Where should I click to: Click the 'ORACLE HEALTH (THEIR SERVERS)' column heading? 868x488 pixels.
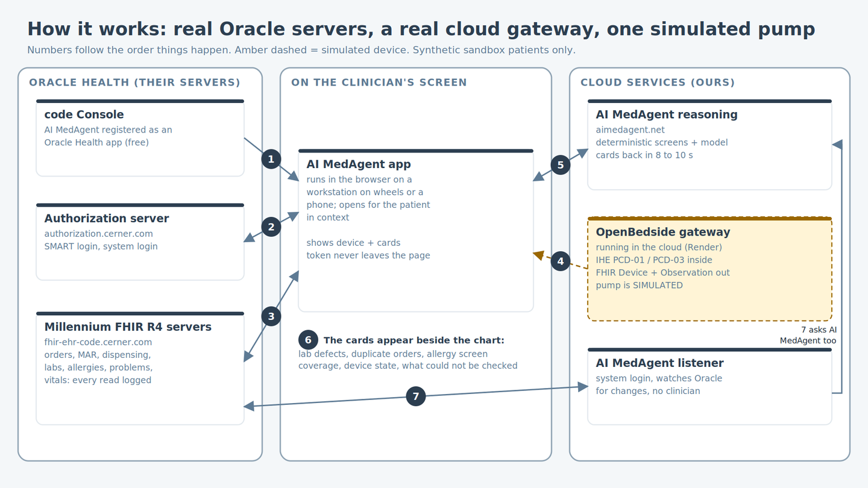tap(135, 83)
